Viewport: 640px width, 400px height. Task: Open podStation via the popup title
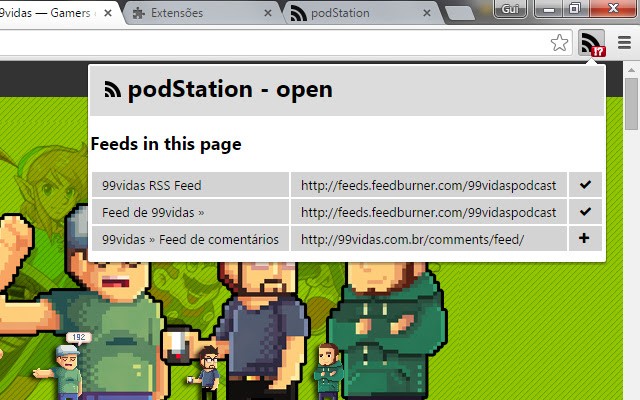coord(230,89)
